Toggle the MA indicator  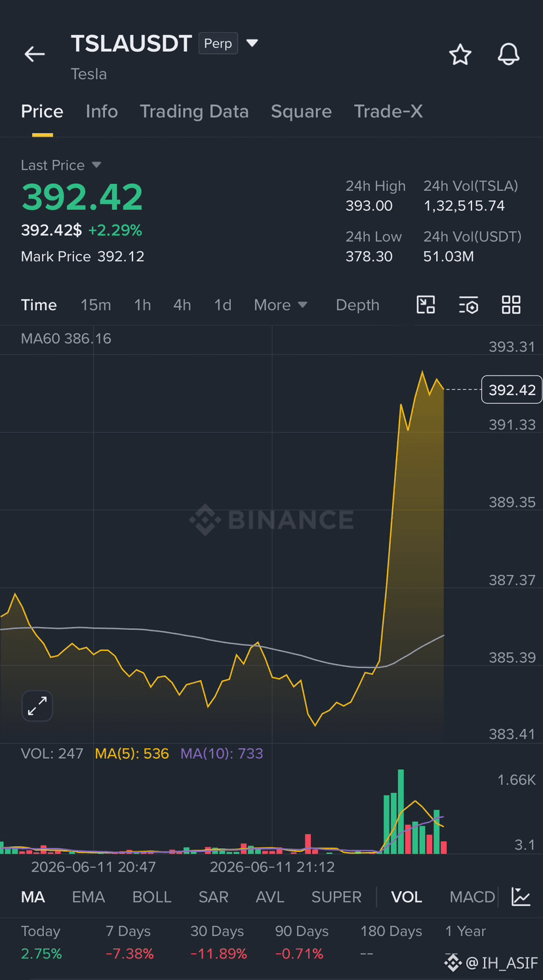[x=33, y=897]
